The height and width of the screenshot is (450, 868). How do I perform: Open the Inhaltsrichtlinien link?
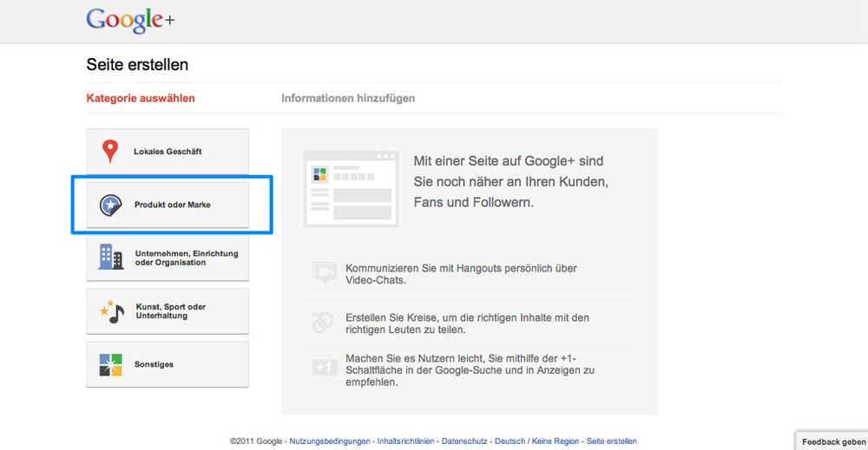click(x=405, y=441)
